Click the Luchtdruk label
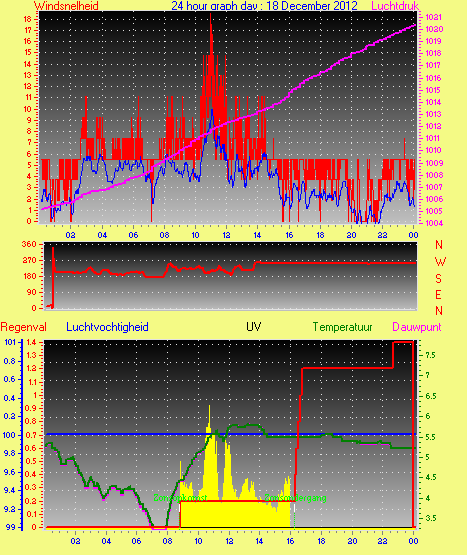Viewport: 467px width, 555px height. 395,6
